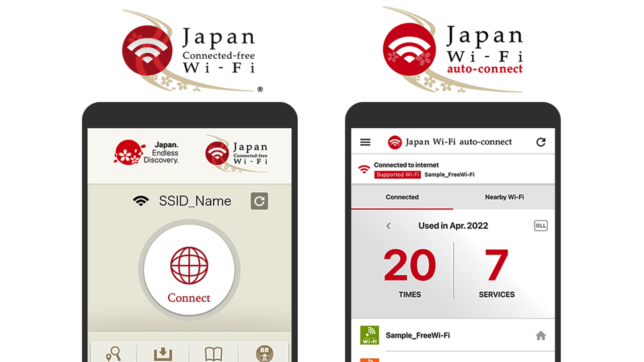This screenshot has width=644, height=362.
Task: Switch to the Connected tab
Action: pyautogui.click(x=402, y=197)
